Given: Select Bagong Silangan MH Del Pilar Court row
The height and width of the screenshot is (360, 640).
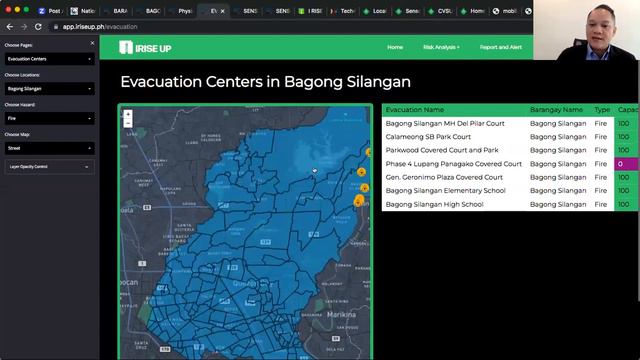Looking at the screenshot, I should point(510,123).
